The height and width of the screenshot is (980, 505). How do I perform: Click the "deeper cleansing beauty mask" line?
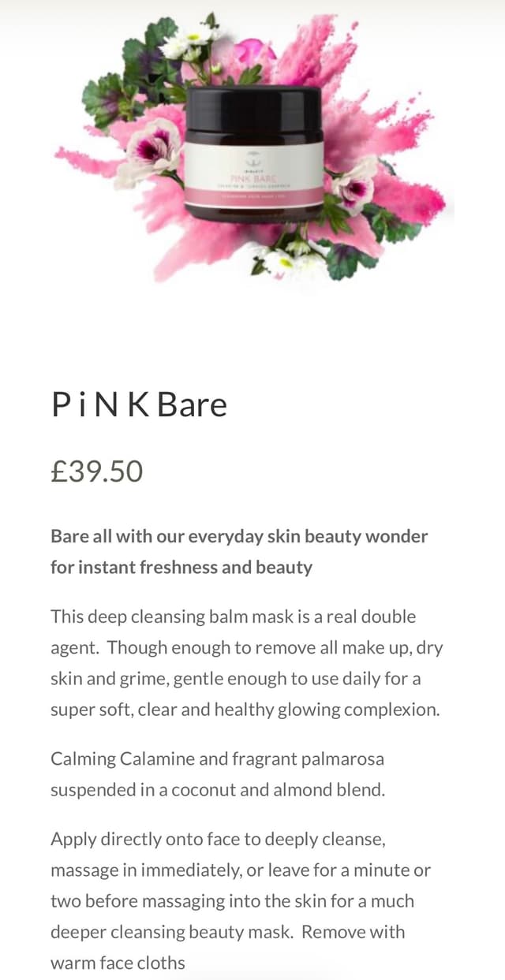point(227,931)
